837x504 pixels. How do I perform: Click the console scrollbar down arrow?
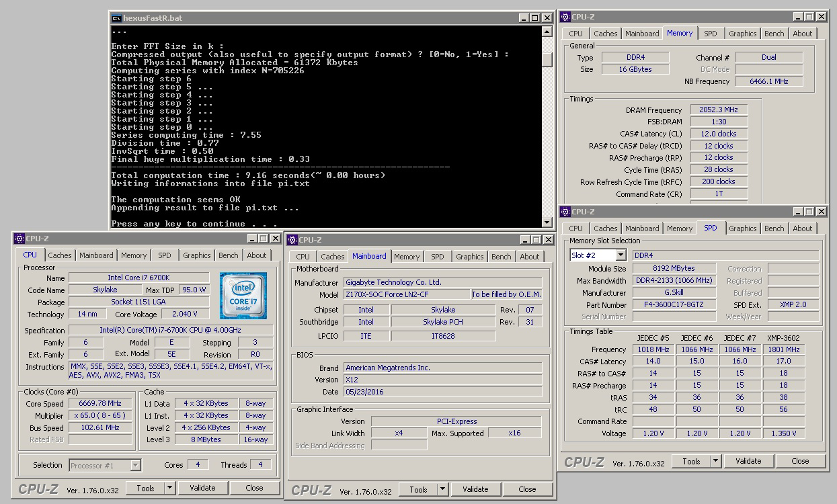pos(547,222)
